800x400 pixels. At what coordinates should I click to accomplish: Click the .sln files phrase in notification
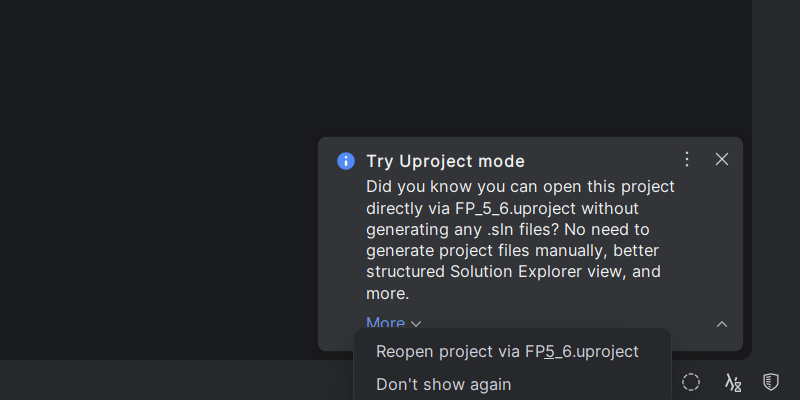coord(512,229)
